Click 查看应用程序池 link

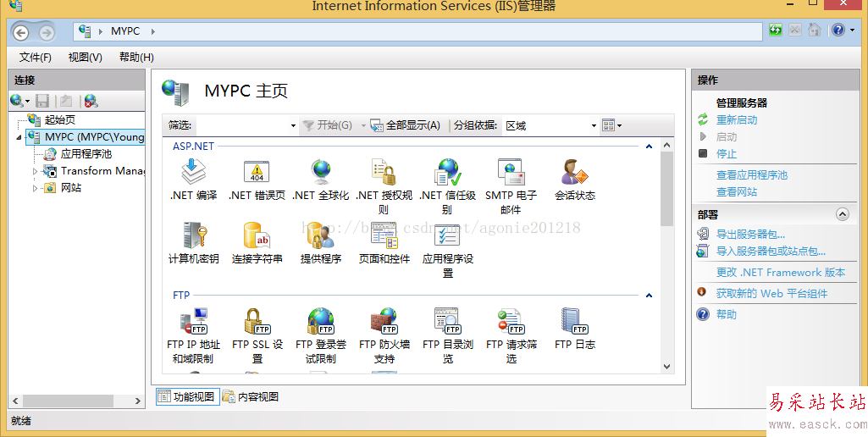point(752,175)
